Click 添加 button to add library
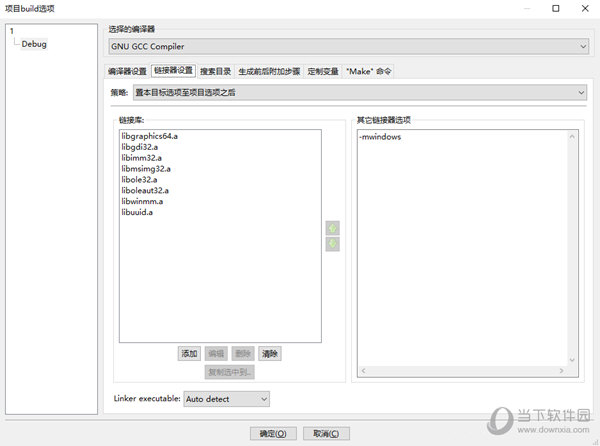This screenshot has height=446, width=600. click(x=189, y=353)
